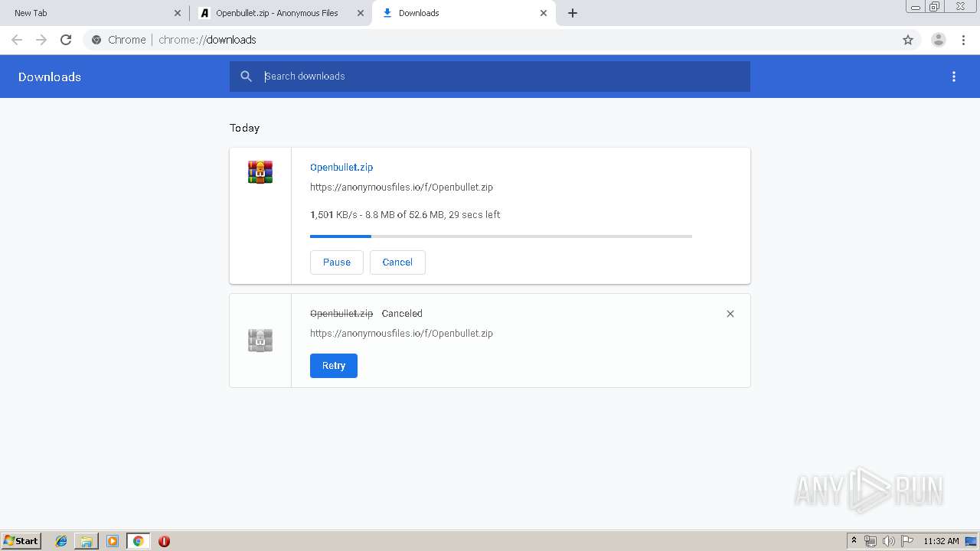The width and height of the screenshot is (980, 551).
Task: Click the red Opera taskbar icon
Action: tap(164, 541)
